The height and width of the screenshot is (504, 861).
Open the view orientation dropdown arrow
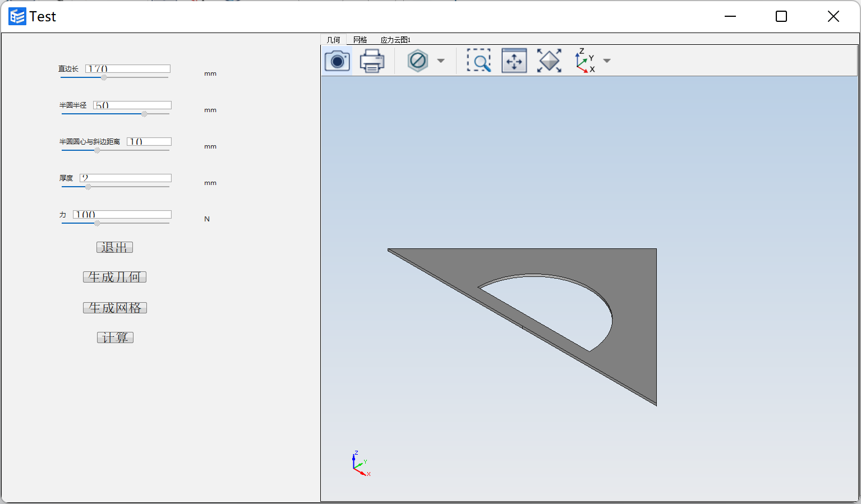click(x=606, y=61)
